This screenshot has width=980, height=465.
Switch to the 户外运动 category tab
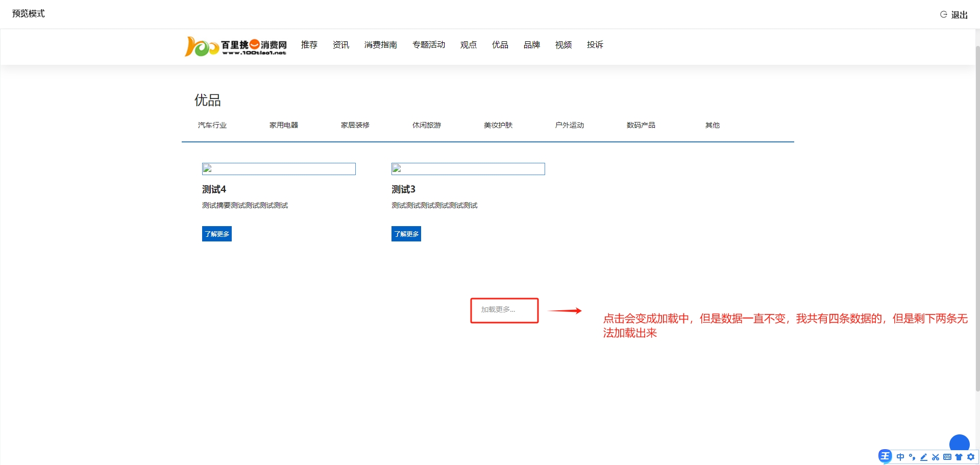(570, 125)
